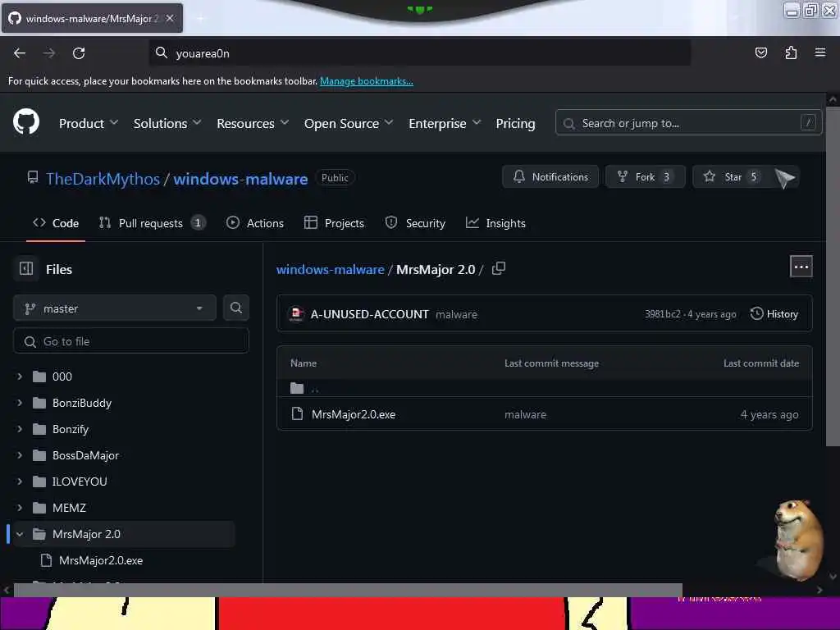Copy the path with copy icon

click(499, 268)
